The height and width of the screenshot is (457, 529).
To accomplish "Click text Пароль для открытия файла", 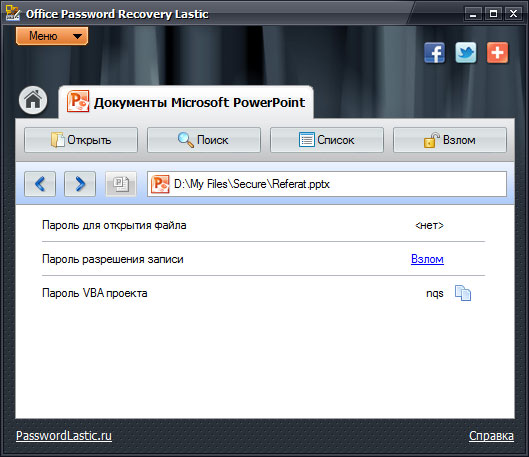I will click(114, 225).
